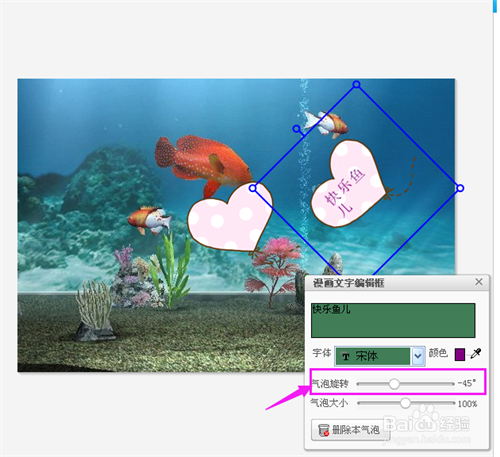This screenshot has height=457, width=500.
Task: Expand the 宋体 font dropdown arrow
Action: click(418, 356)
